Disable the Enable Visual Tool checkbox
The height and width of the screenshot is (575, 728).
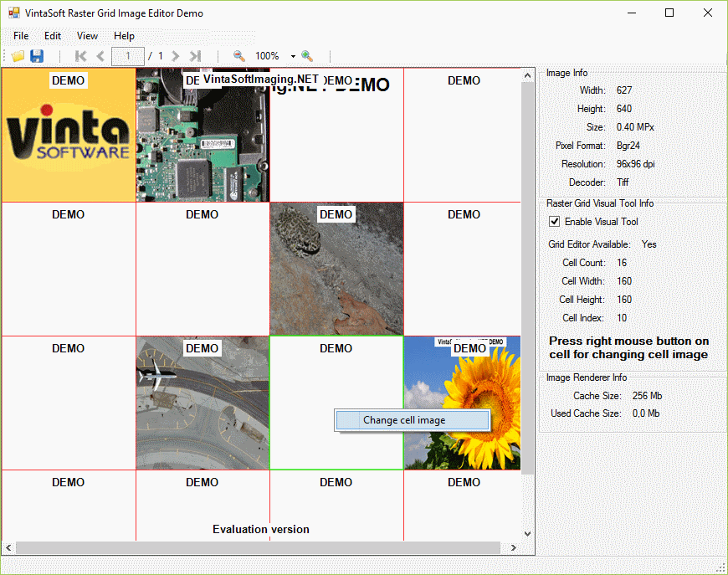554,222
